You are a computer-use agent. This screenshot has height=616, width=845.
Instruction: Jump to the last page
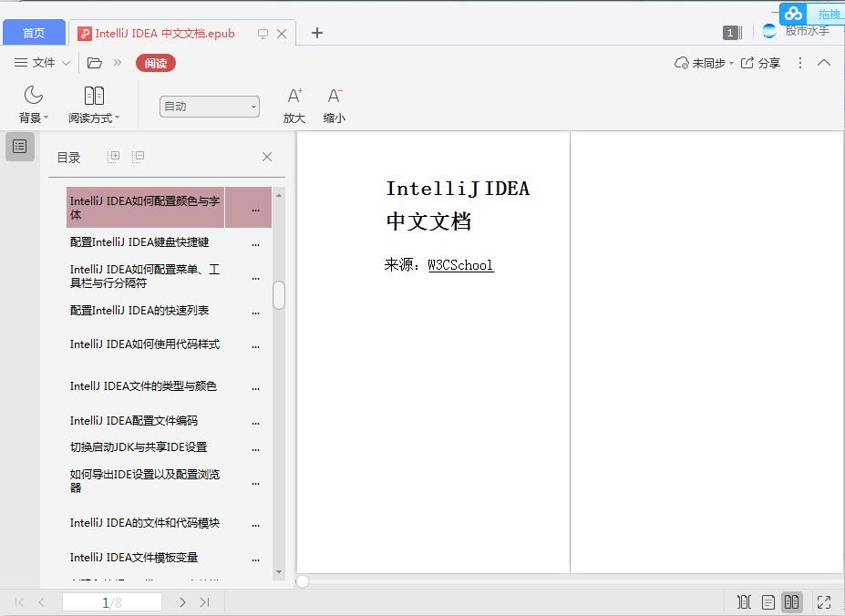[x=204, y=602]
